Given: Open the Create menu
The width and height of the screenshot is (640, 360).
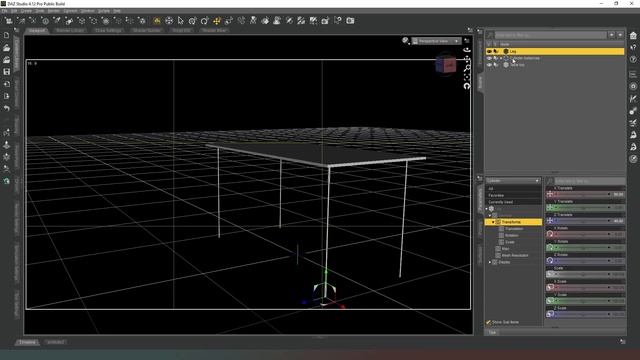Looking at the screenshot, I should click(26, 11).
